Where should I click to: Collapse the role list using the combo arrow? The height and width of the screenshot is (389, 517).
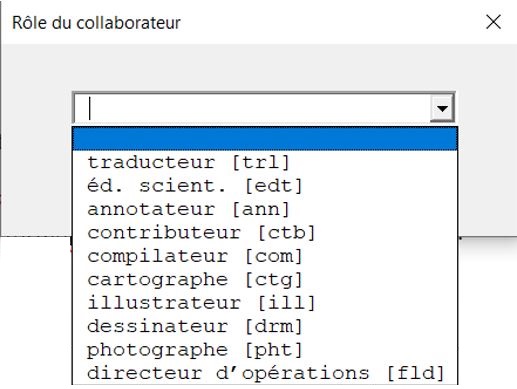tap(442, 108)
